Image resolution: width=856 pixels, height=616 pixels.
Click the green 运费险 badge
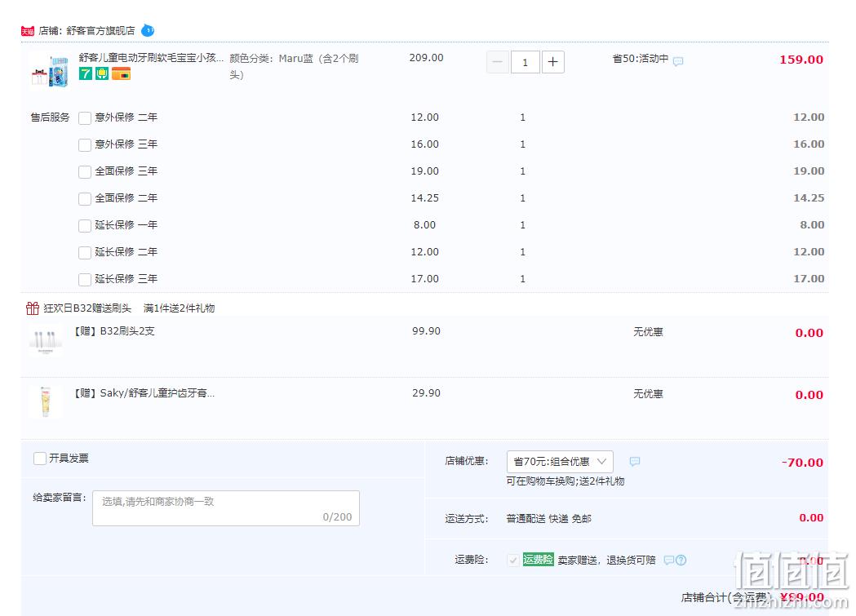[539, 559]
